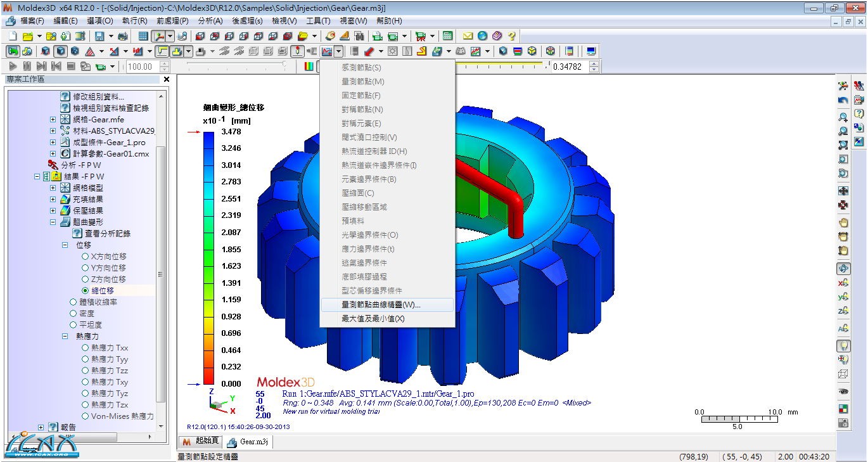This screenshot has width=868, height=462.
Task: Click the Print icon in the toolbar
Action: 123,36
